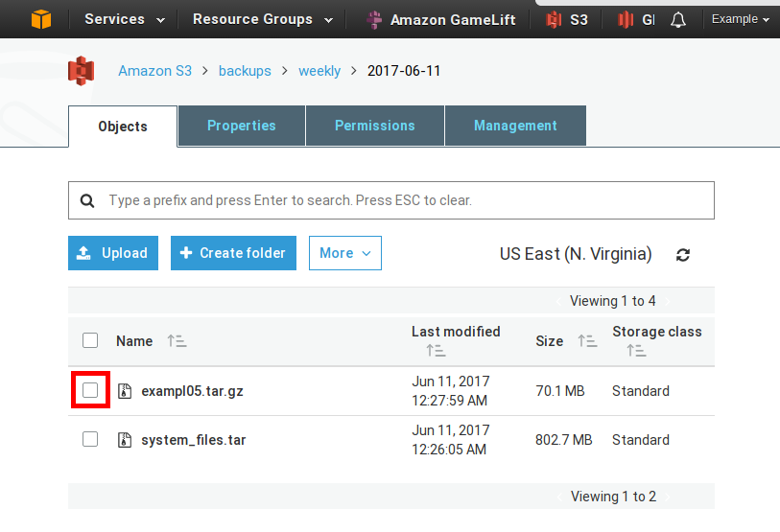Viewport: 780px width, 532px height.
Task: Click the refresh icon beside region
Action: pyautogui.click(x=683, y=255)
